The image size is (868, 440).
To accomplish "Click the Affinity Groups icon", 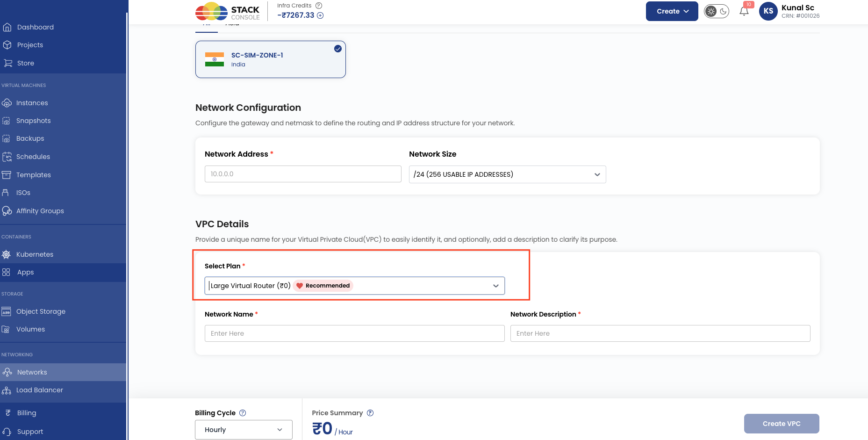I will (x=7, y=211).
